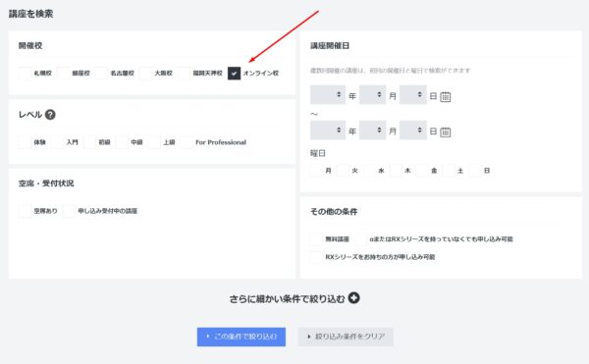Tick the 中級 level checkbox
This screenshot has height=364, width=589.
tap(122, 142)
